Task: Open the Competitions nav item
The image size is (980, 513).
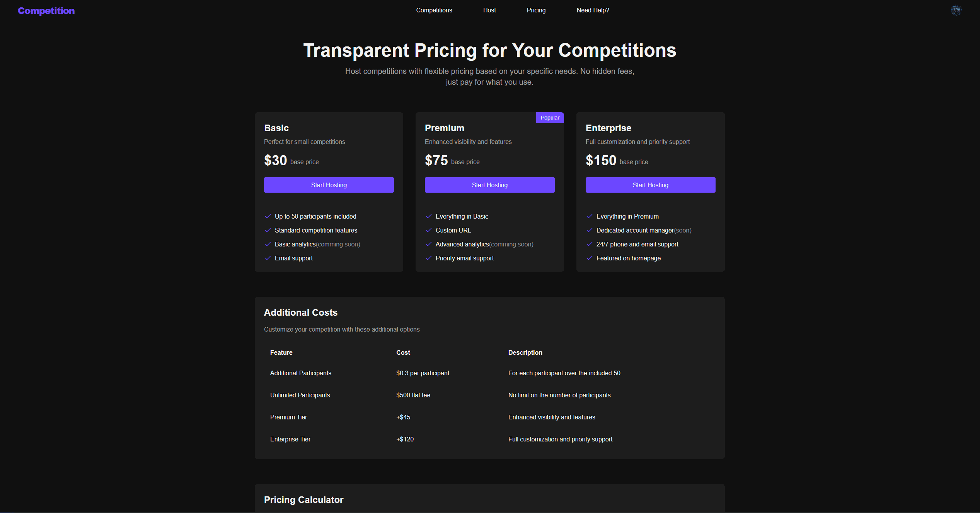Action: (434, 10)
